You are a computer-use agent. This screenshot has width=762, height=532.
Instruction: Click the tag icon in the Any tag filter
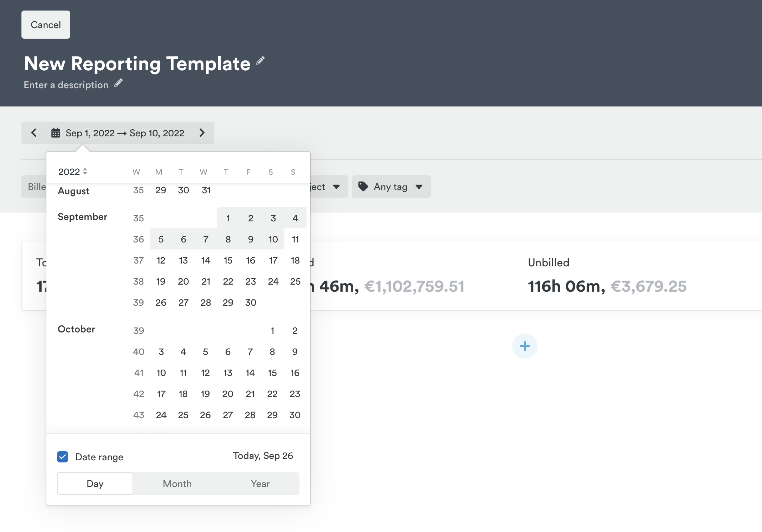pos(363,186)
